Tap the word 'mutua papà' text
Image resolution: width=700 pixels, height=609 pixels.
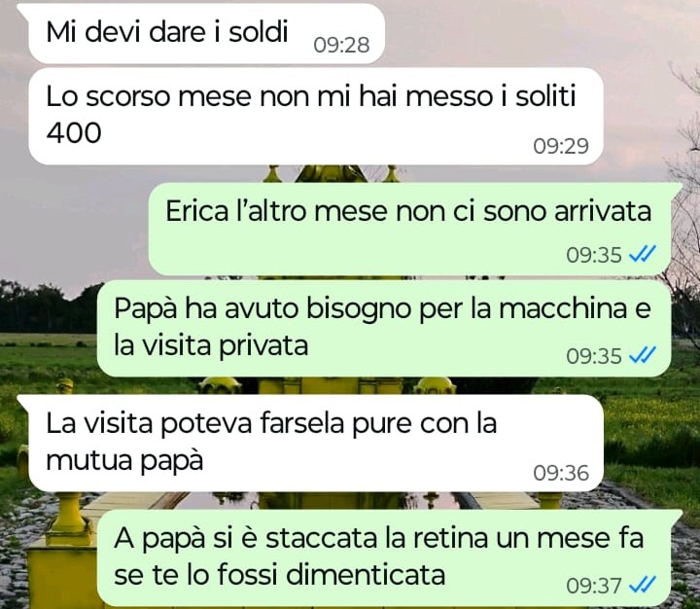click(124, 460)
